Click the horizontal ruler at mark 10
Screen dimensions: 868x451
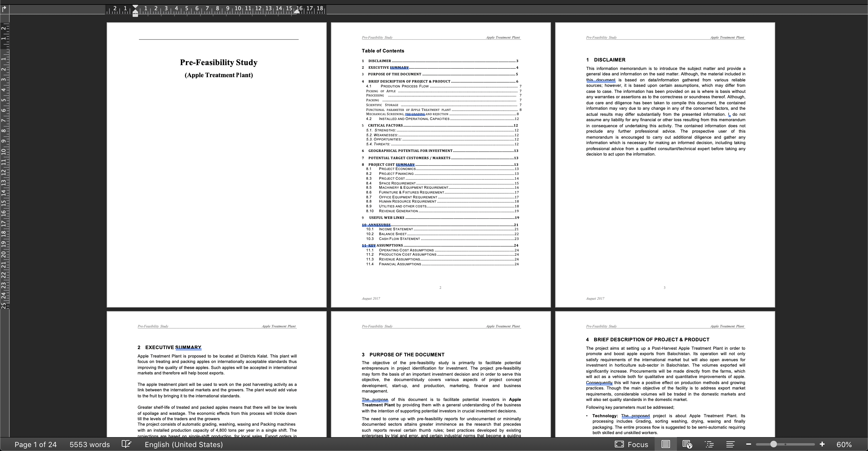[x=238, y=8]
